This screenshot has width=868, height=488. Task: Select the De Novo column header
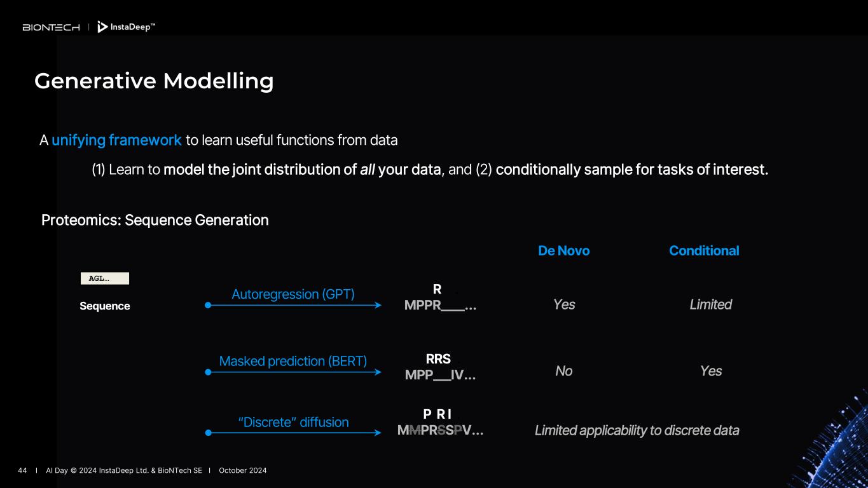point(563,251)
